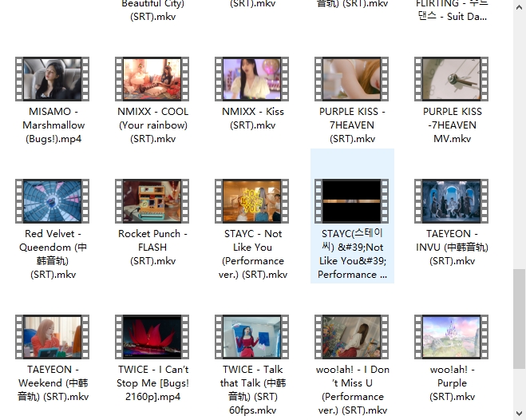This screenshot has height=420, width=526.
Task: Click the 'TAEYEON - INVU' file name
Action: (453, 248)
